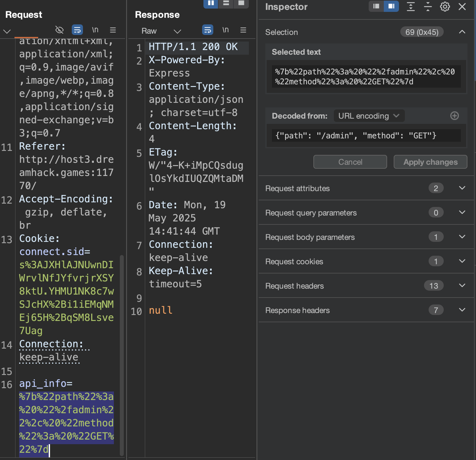The width and height of the screenshot is (476, 460).
Task: Open hamburger menu in Response pane
Action: [243, 30]
